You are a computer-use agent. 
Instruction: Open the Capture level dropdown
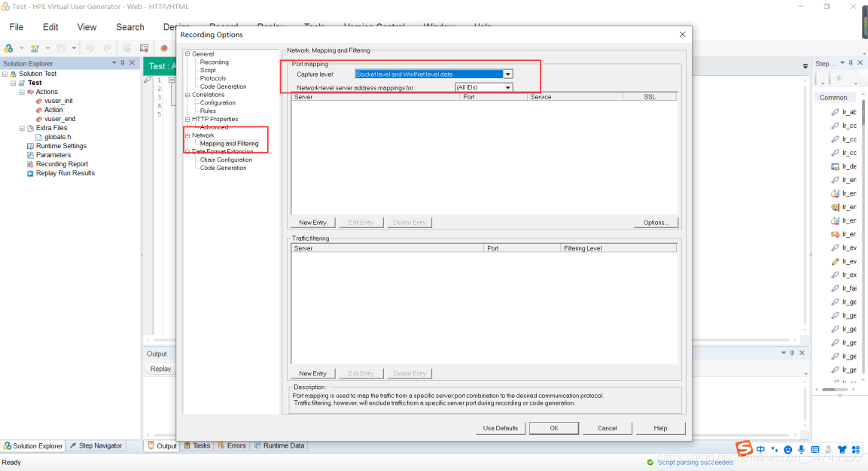tap(508, 74)
